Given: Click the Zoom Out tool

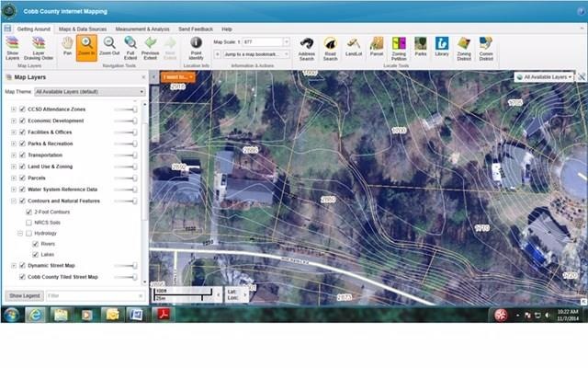Looking at the screenshot, I should pyautogui.click(x=109, y=47).
